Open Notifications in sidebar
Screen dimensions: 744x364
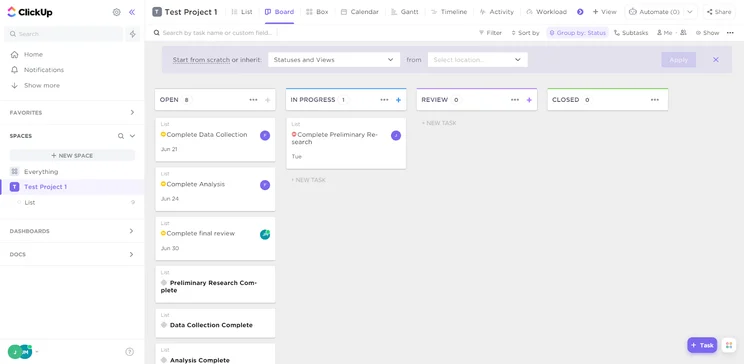coord(44,70)
